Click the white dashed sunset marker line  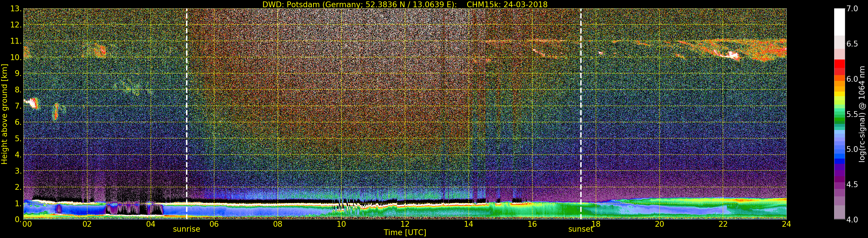click(x=581, y=114)
